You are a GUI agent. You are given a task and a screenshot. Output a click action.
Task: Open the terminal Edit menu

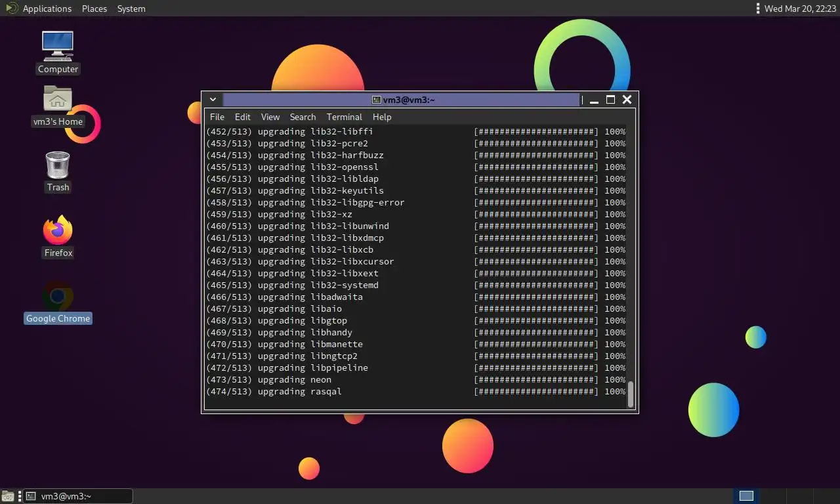coord(243,117)
